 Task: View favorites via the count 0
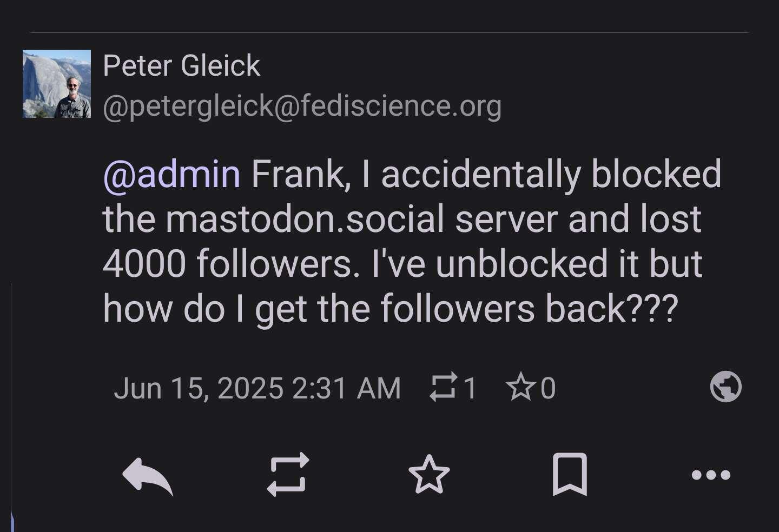click(548, 388)
